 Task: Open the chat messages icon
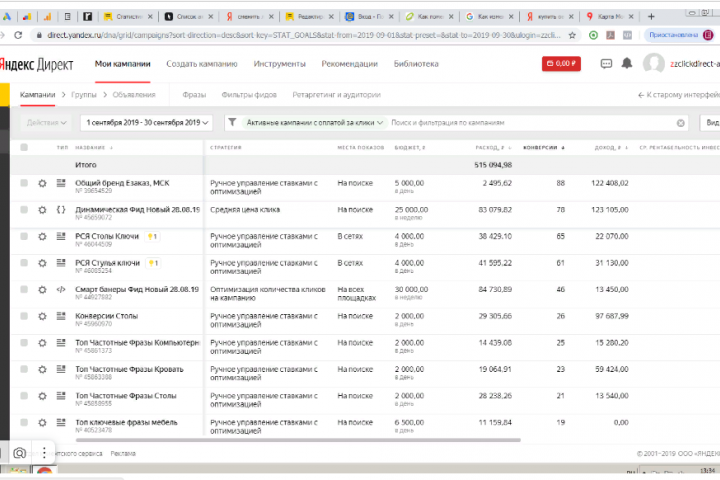606,63
